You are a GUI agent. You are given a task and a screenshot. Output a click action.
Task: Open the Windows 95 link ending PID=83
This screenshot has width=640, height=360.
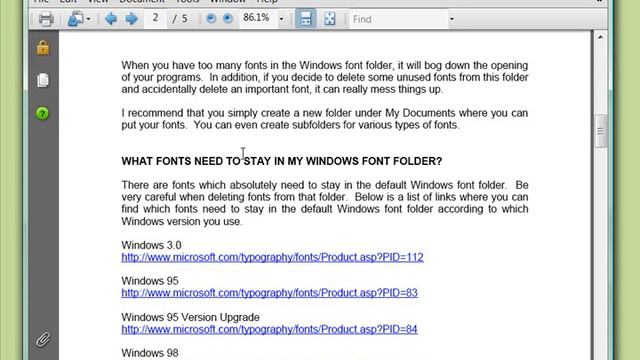(x=269, y=293)
